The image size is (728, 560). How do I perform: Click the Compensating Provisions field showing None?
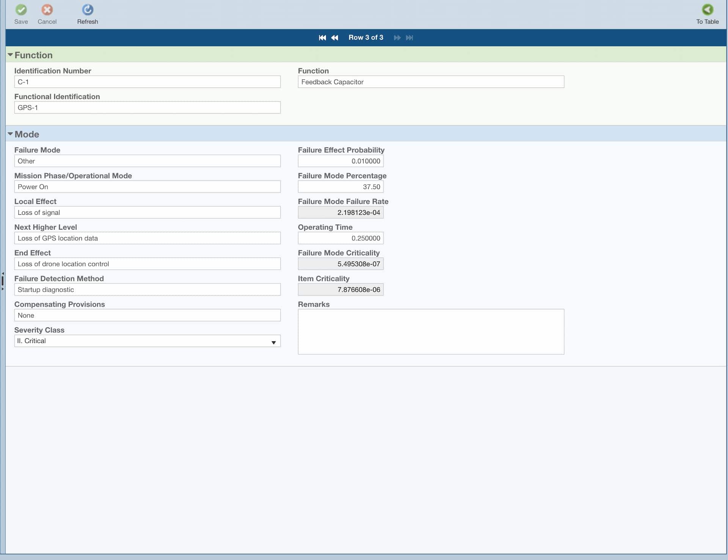(x=147, y=315)
